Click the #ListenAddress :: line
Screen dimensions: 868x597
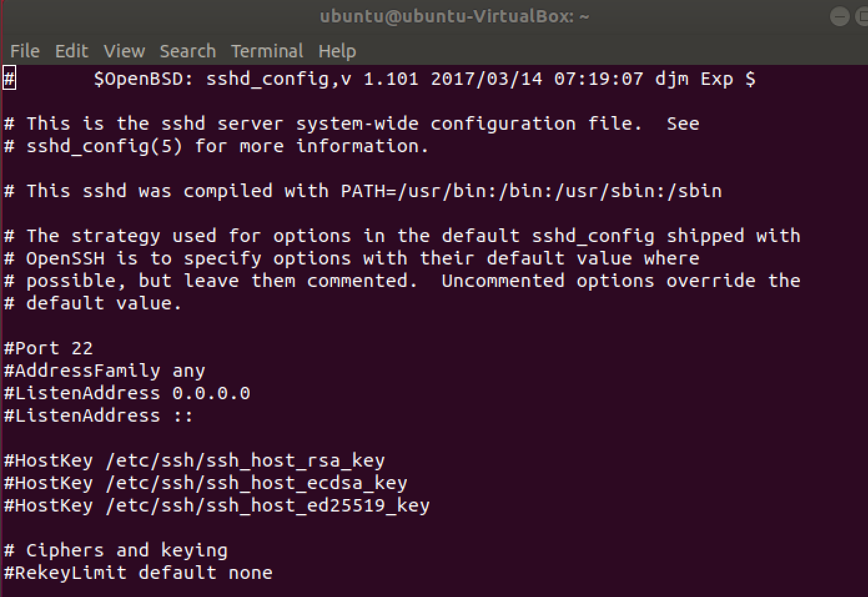(x=99, y=416)
